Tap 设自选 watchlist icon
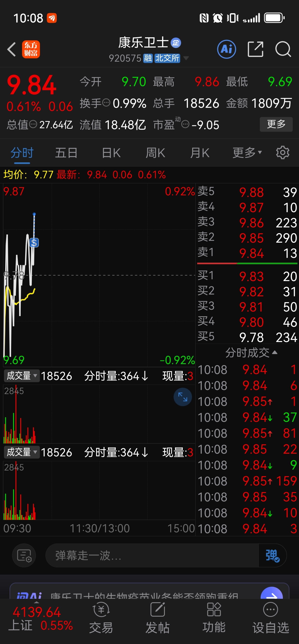The height and width of the screenshot is (644, 299). tap(271, 617)
